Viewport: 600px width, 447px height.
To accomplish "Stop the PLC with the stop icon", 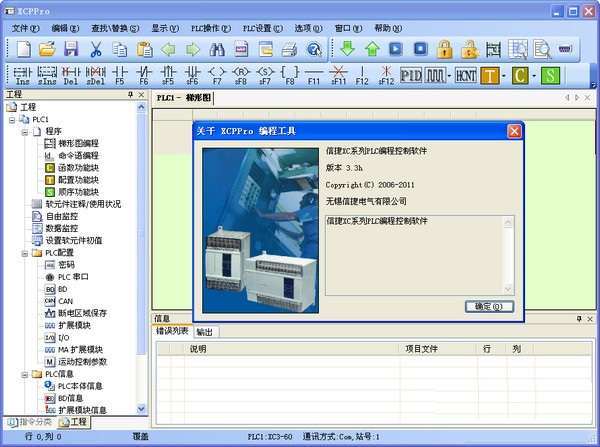I will pos(421,49).
